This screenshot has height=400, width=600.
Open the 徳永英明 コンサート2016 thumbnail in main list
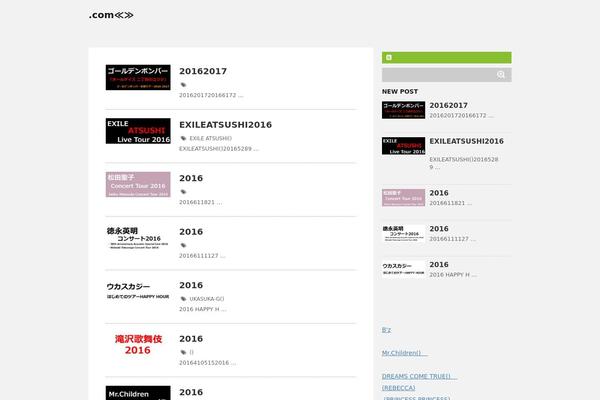[x=138, y=238]
